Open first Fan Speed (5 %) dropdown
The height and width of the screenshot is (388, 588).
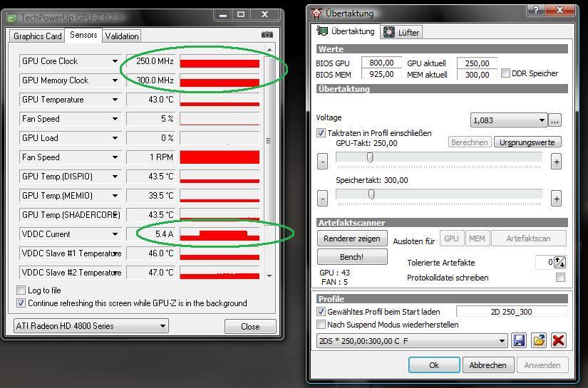click(115, 119)
